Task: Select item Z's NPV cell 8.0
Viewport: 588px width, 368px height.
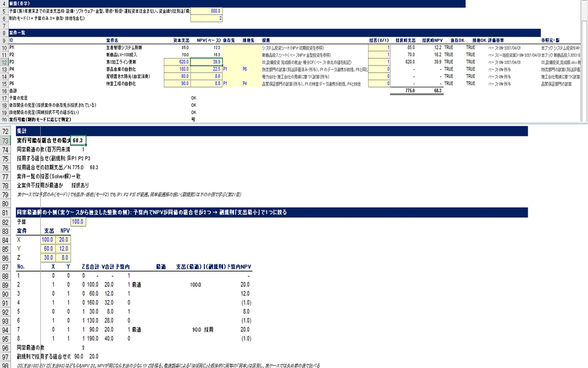Action: click(x=64, y=258)
